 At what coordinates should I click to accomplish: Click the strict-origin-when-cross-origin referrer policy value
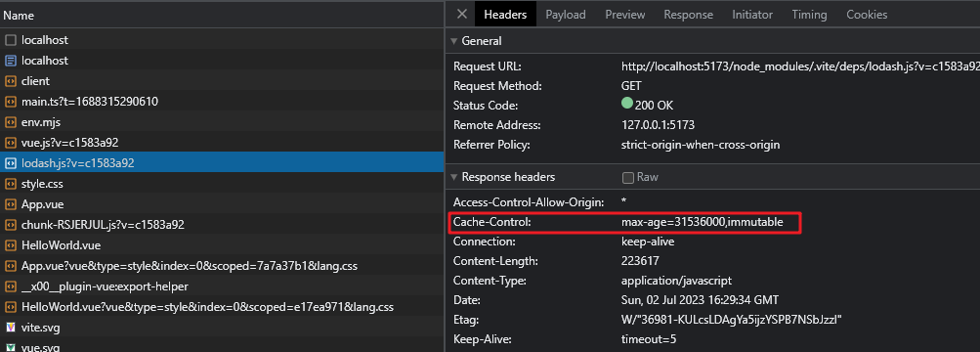[701, 145]
